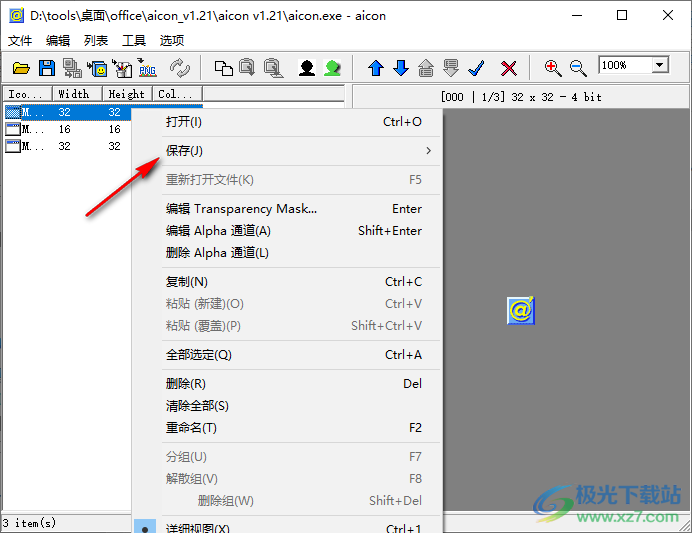692x533 pixels.
Task: Click the open folder toolbar icon
Action: point(21,68)
